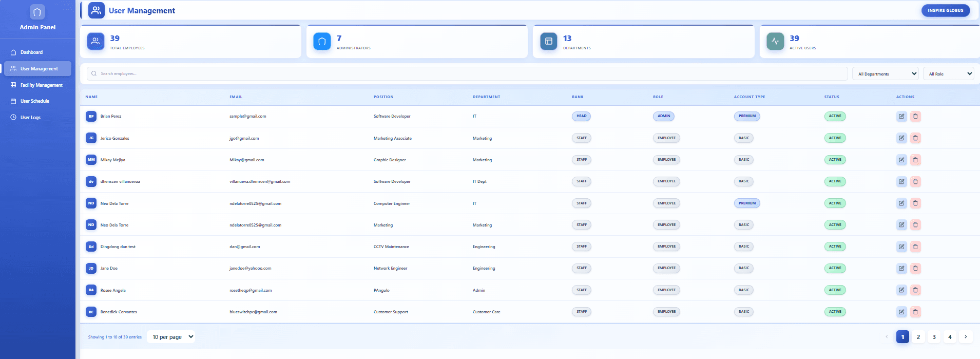Delete Dingdong dan test's account
The image size is (980, 359).
(915, 247)
